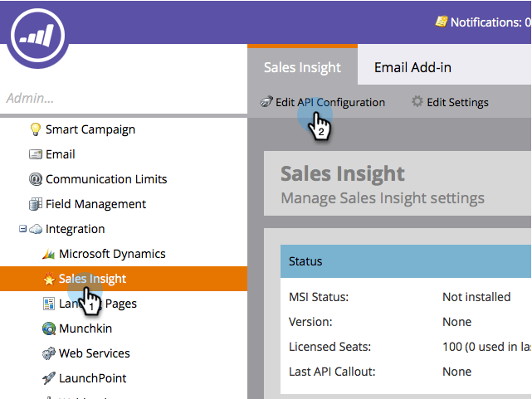Click the LaunchPoint rocket icon
Image resolution: width=532 pixels, height=399 pixels.
49,378
